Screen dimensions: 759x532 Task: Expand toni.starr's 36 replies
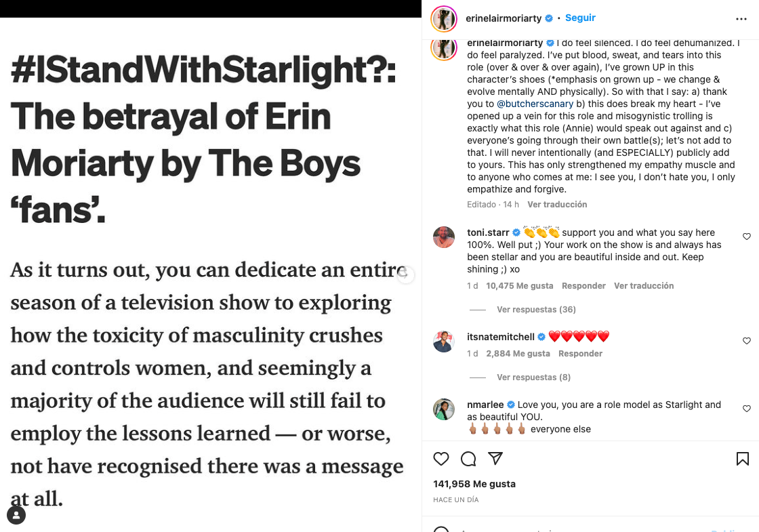[535, 310]
